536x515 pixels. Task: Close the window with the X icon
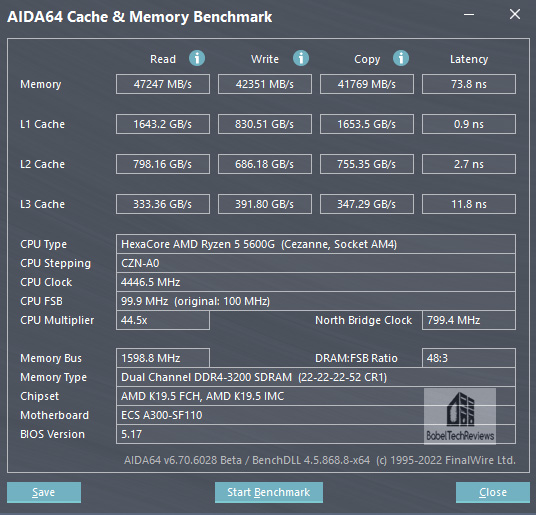point(514,14)
